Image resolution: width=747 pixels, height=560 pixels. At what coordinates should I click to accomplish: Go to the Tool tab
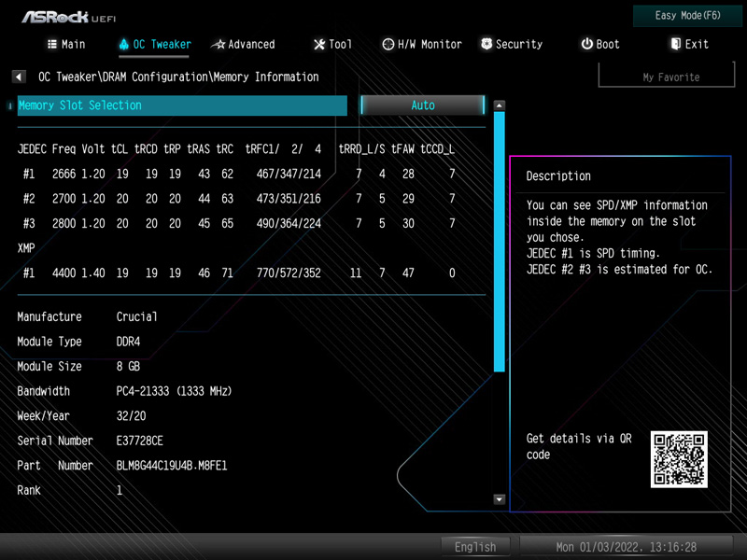332,44
